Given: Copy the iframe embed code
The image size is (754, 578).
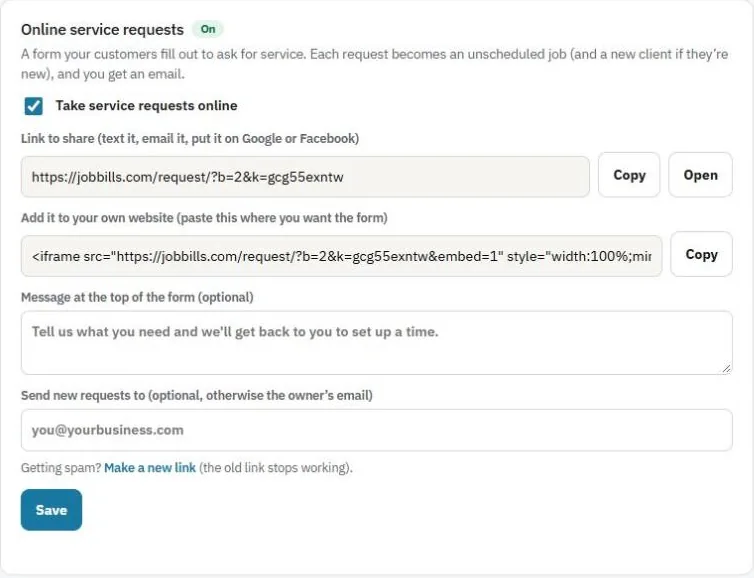Looking at the screenshot, I should [x=701, y=254].
